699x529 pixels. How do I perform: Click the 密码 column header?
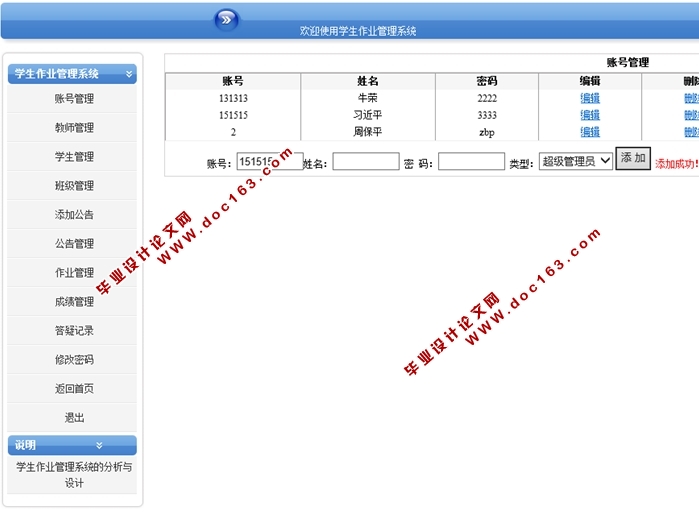coord(487,81)
